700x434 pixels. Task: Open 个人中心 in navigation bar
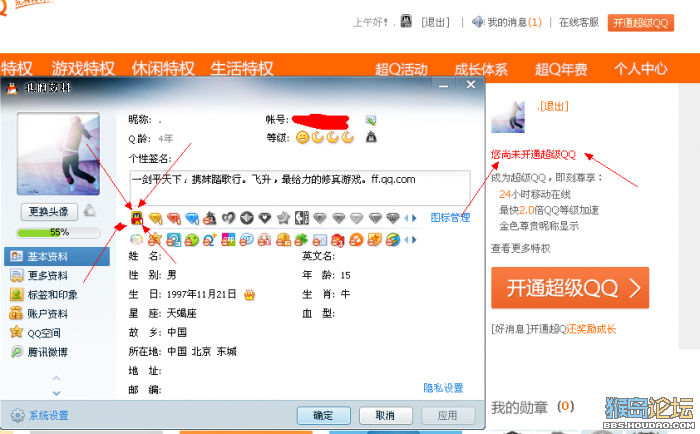(641, 69)
